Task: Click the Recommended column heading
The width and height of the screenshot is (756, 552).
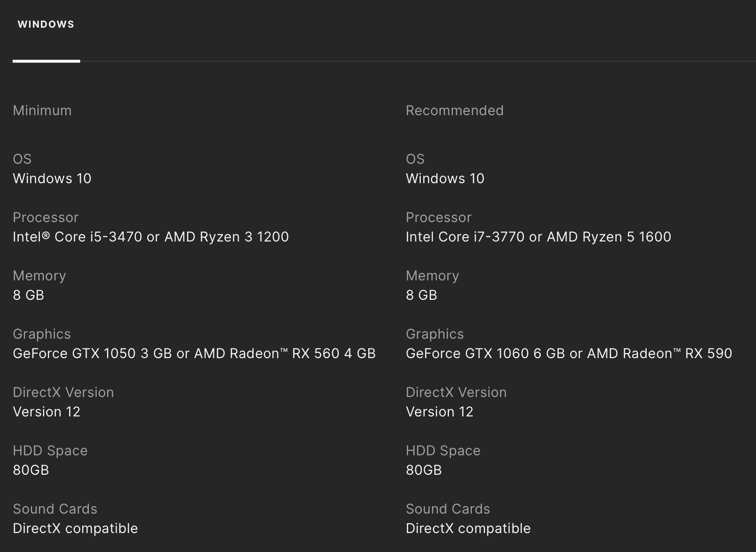Action: 454,111
